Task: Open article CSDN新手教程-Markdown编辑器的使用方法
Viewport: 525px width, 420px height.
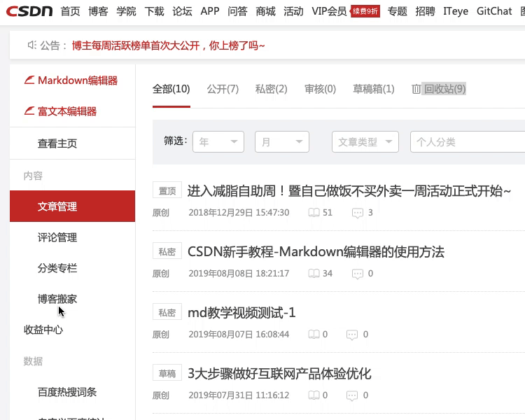Action: point(316,252)
